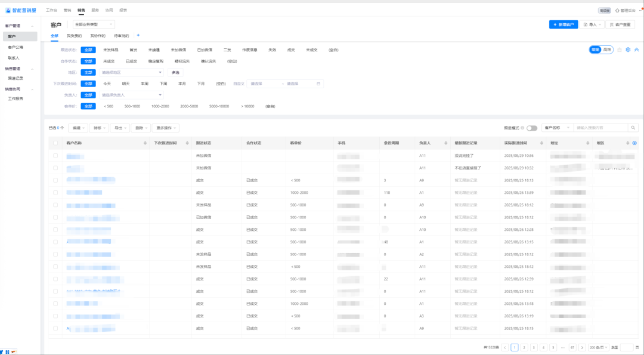Go to previous page arrow in pagination
644x355 pixels.
(x=505, y=348)
